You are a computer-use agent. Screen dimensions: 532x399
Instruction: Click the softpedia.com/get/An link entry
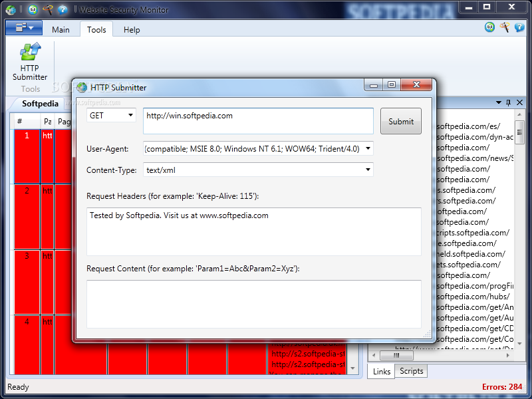point(475,307)
